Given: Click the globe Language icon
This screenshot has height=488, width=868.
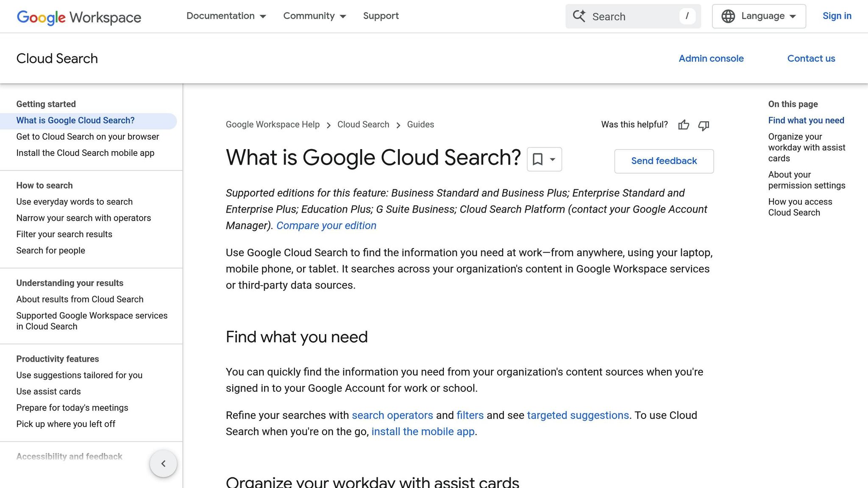Looking at the screenshot, I should coord(728,16).
